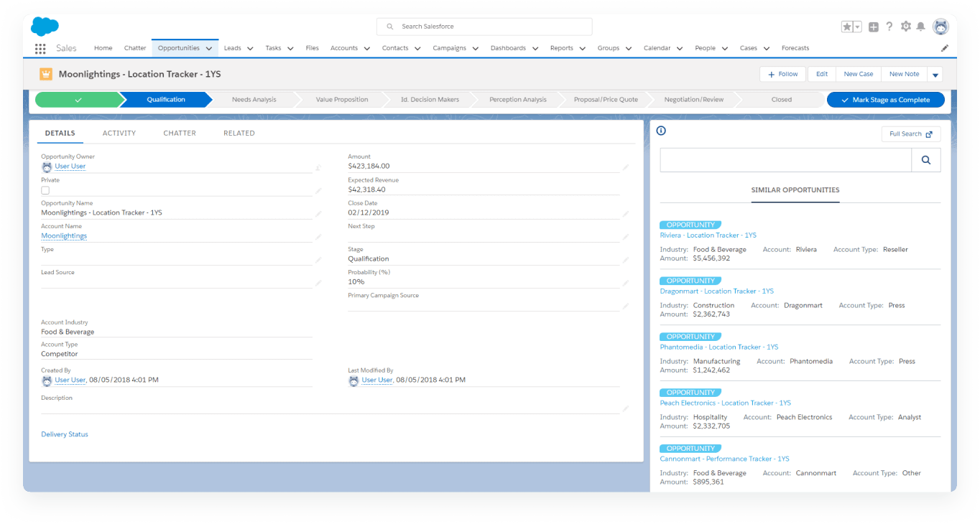Expand the Campaigns tab dropdown chevron
The width and height of the screenshot is (980, 524).
coord(475,49)
